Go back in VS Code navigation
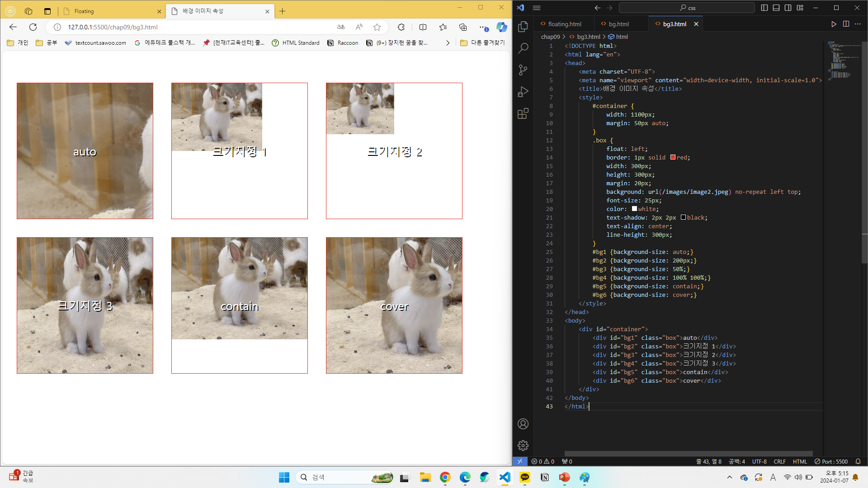 tap(598, 8)
